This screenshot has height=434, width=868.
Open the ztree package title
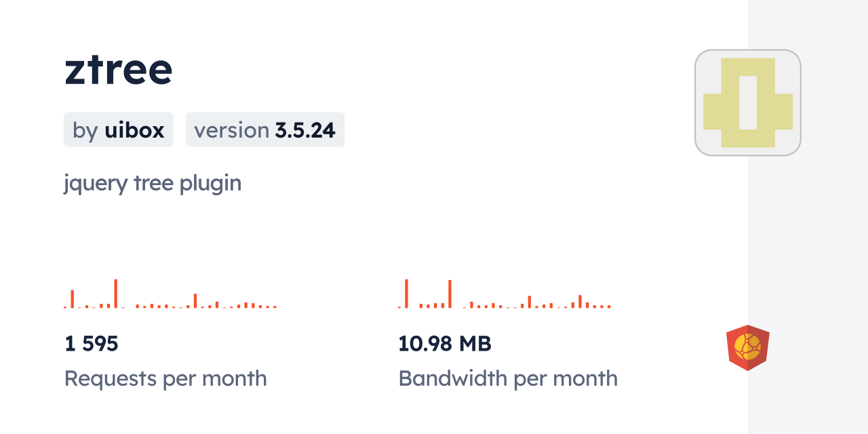pyautogui.click(x=119, y=69)
